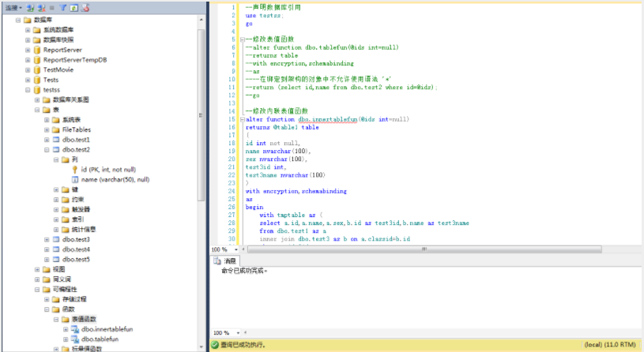Viewport: 644px width, 352px height.
Task: Expand the dbo.innertablefun function node
Action: coord(66,329)
